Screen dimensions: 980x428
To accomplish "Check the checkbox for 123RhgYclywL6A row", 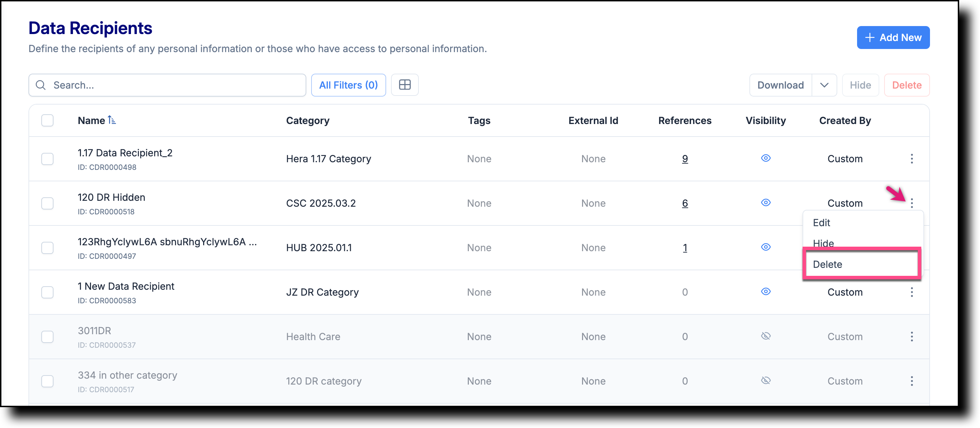I will [x=47, y=248].
